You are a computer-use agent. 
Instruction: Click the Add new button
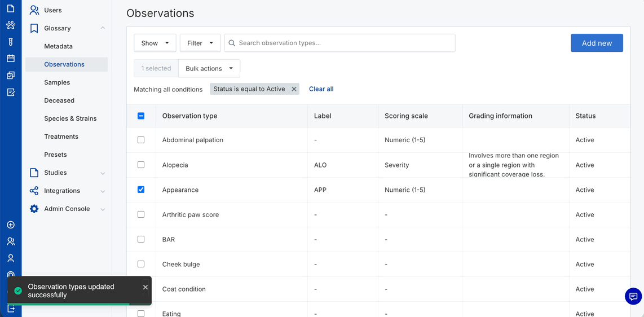click(597, 43)
